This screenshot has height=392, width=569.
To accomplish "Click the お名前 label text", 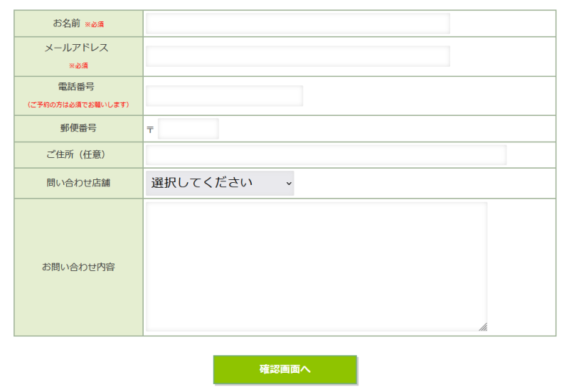I will [66, 23].
